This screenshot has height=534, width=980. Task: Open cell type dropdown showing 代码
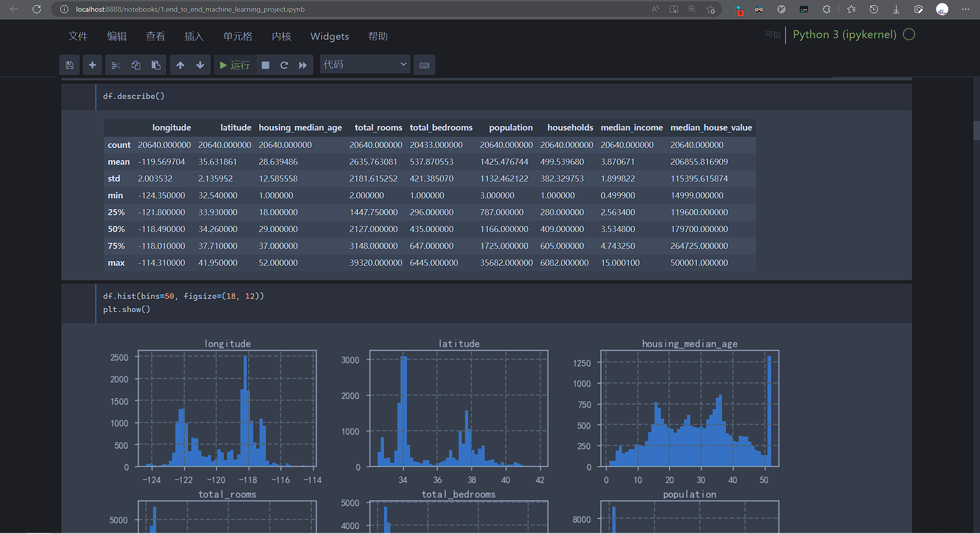(365, 65)
